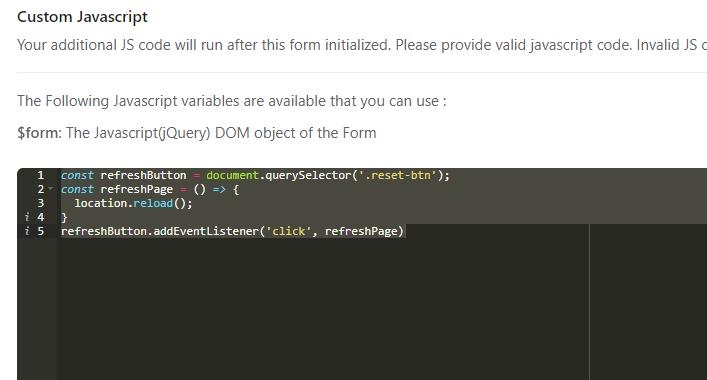Viewport: 707px width, 380px height.
Task: Click the const keyword on line 1
Action: point(77,175)
